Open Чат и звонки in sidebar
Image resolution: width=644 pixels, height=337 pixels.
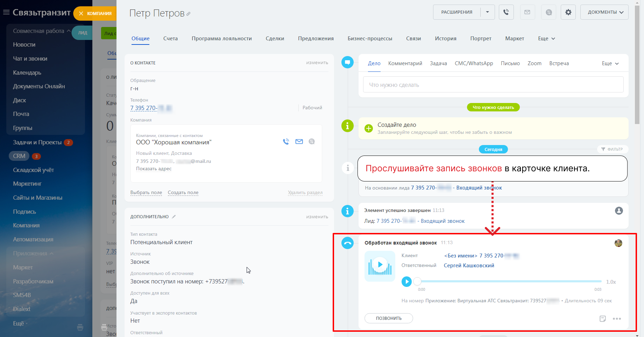coord(30,59)
